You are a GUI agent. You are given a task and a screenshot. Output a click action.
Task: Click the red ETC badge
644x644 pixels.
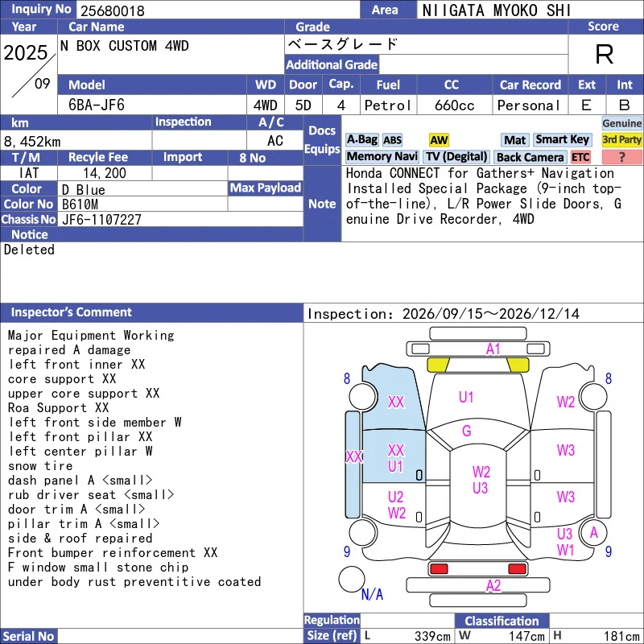point(580,157)
